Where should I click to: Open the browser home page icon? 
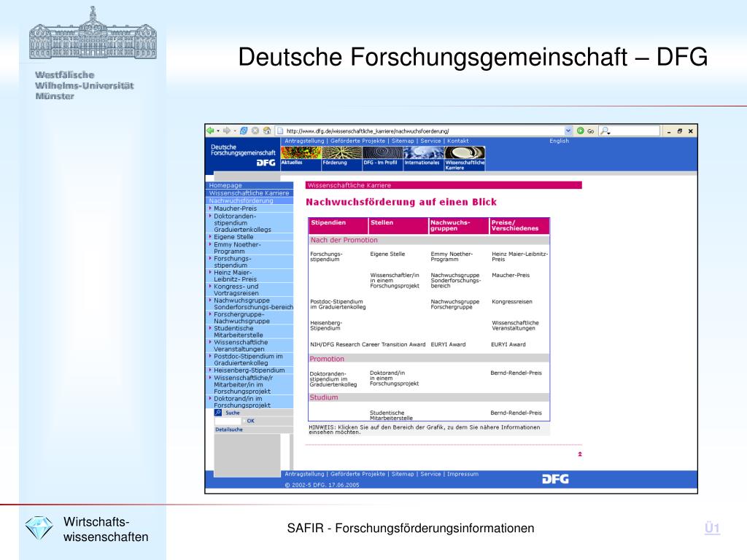pos(267,131)
